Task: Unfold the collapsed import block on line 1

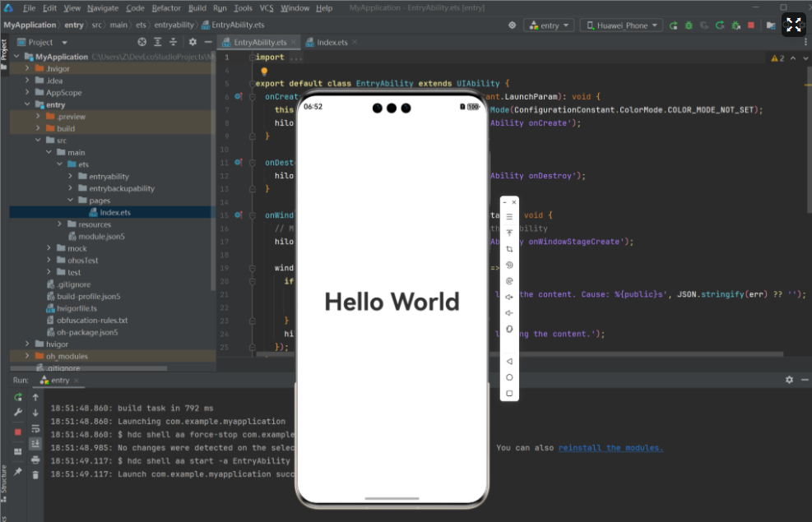Action: coord(253,57)
